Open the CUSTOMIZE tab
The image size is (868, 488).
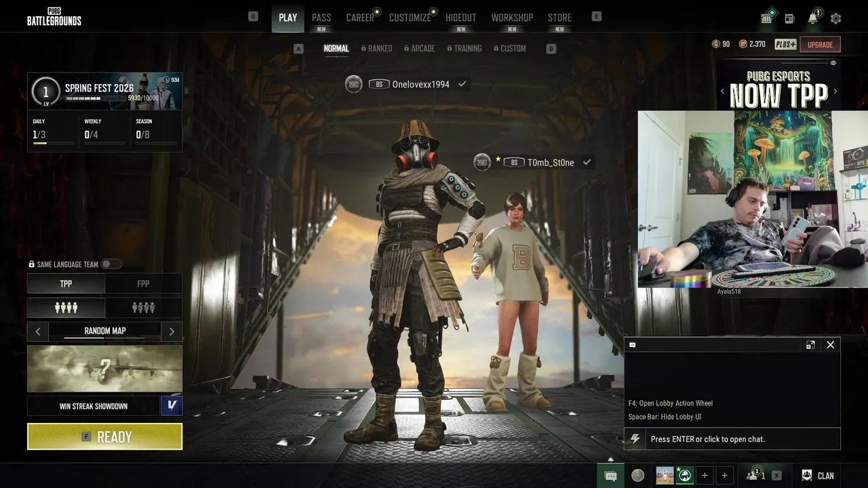click(410, 18)
